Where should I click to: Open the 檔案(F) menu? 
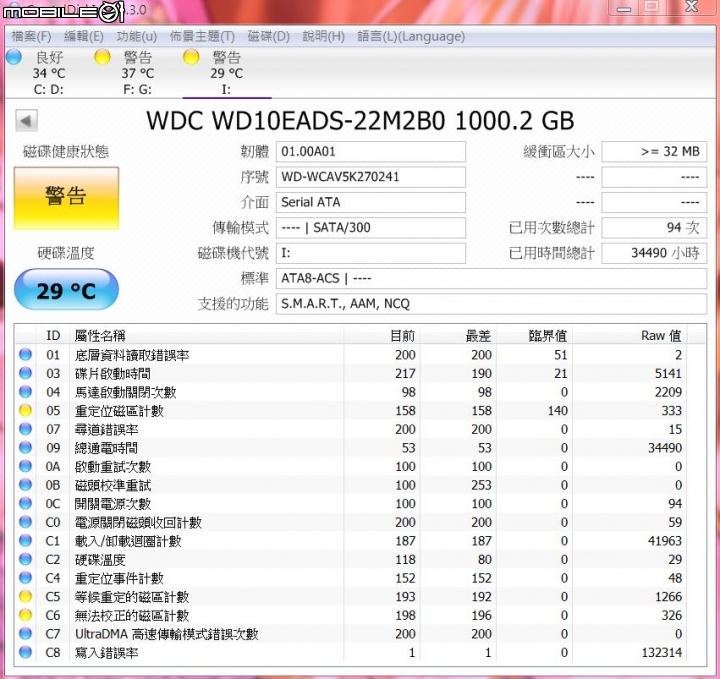pos(31,36)
